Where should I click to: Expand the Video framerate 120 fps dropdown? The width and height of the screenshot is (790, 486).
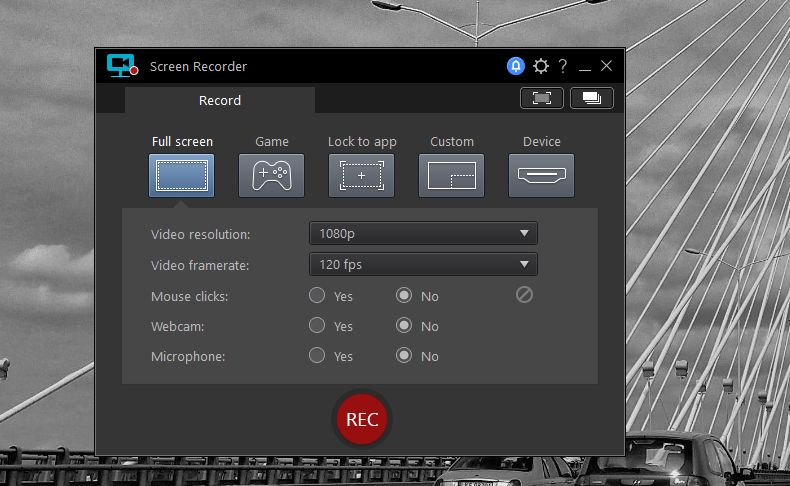coord(423,264)
